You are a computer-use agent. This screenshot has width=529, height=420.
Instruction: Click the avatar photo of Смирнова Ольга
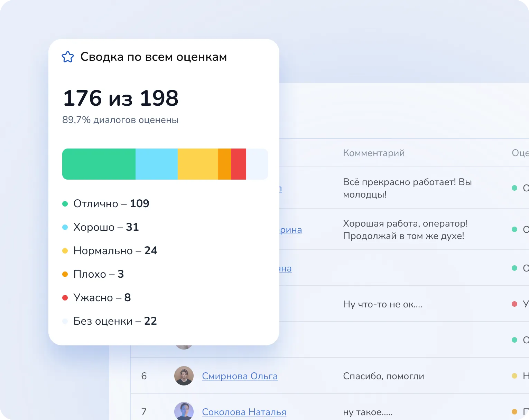coord(184,376)
